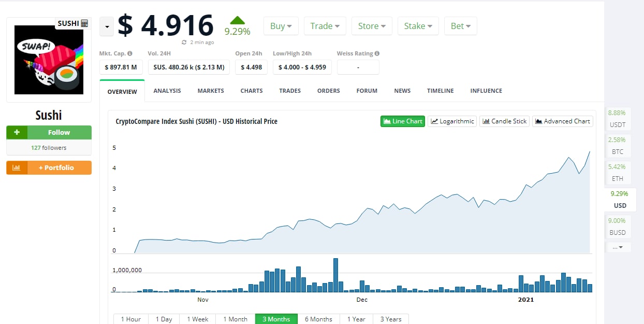Click the empty Weiss Rating value box
Image resolution: width=644 pixels, height=324 pixels.
(358, 67)
